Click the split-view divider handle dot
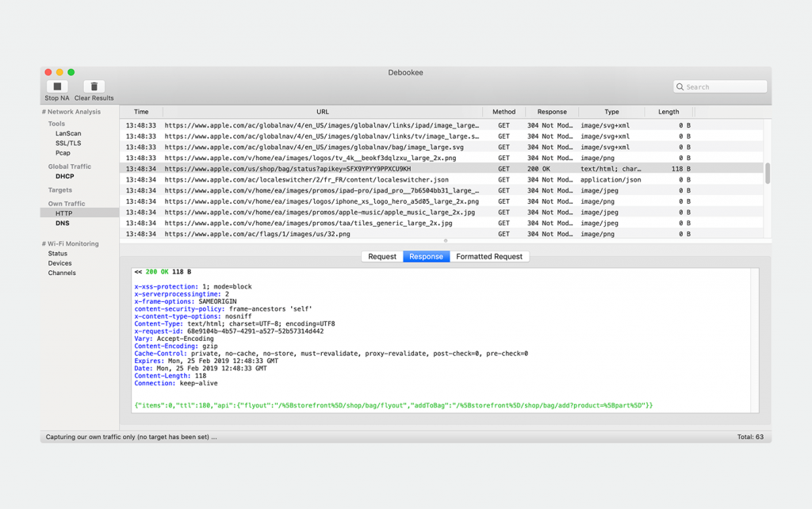This screenshot has height=509, width=812. point(446,241)
